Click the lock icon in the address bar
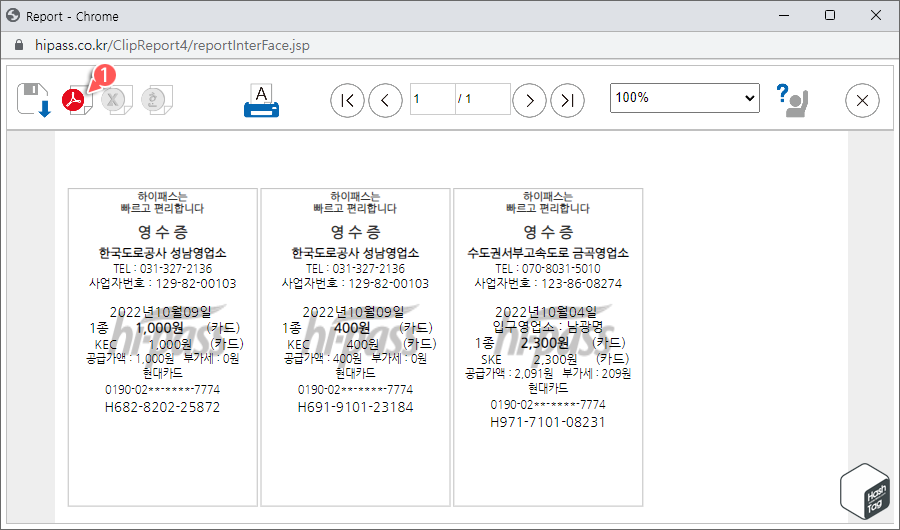 (x=19, y=45)
